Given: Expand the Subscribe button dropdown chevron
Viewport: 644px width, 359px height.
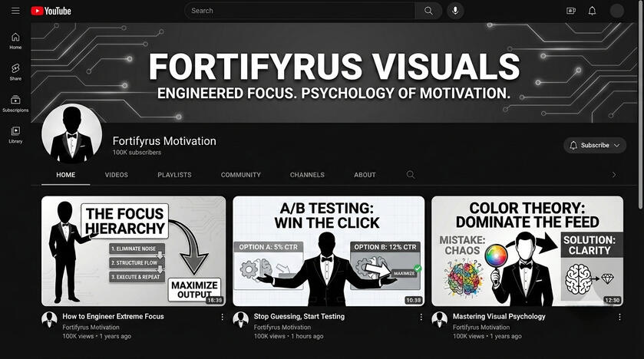Looking at the screenshot, I should click(616, 145).
